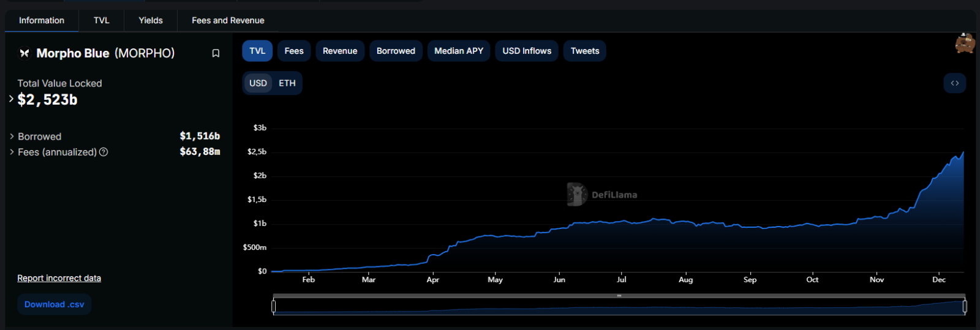980x330 pixels.
Task: Click the Fees annualized help icon
Action: coord(104,152)
